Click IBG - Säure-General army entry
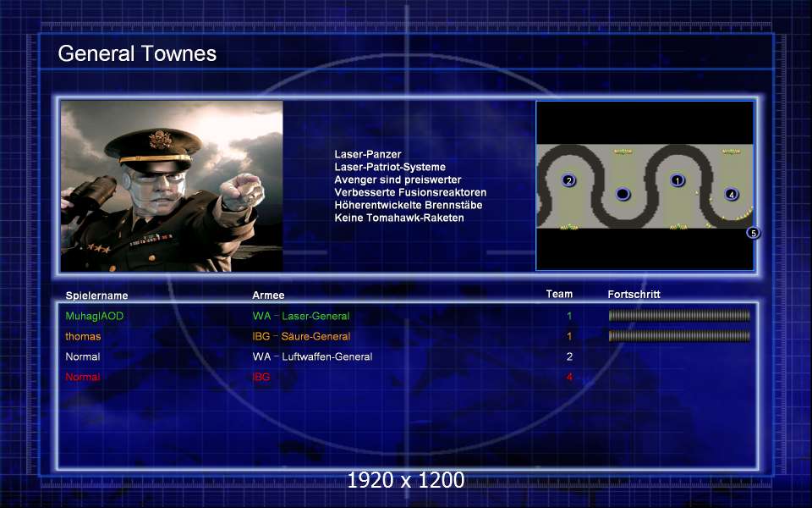812x508 pixels. point(301,336)
